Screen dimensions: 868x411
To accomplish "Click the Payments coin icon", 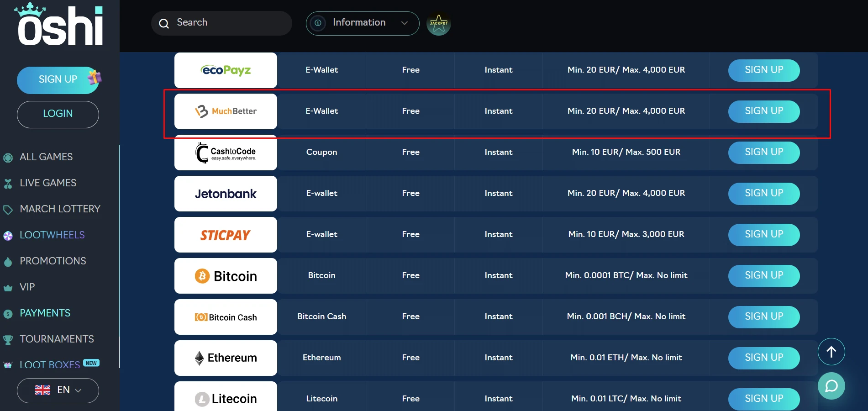I will 8,314.
